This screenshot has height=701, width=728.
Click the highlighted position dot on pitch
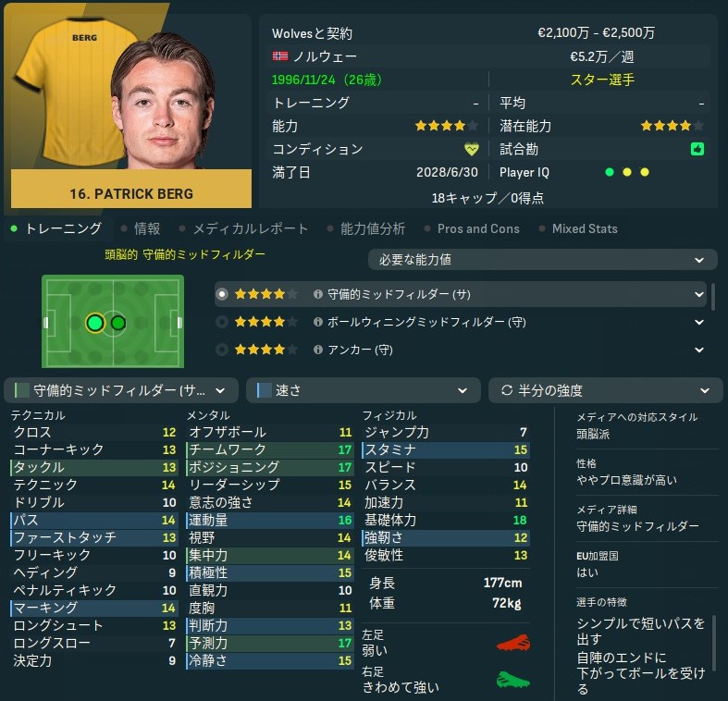click(95, 323)
